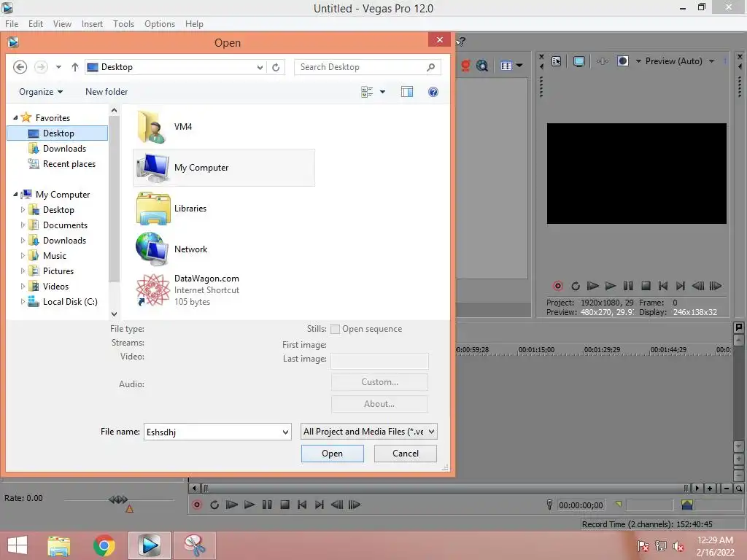This screenshot has height=560, width=747.
Task: Open Snipping Tool from taskbar
Action: 194,545
